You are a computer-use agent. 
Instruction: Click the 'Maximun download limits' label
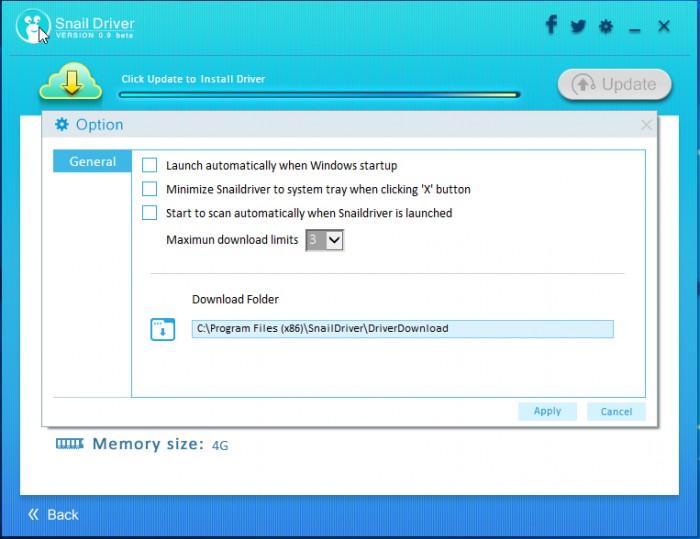(232, 240)
